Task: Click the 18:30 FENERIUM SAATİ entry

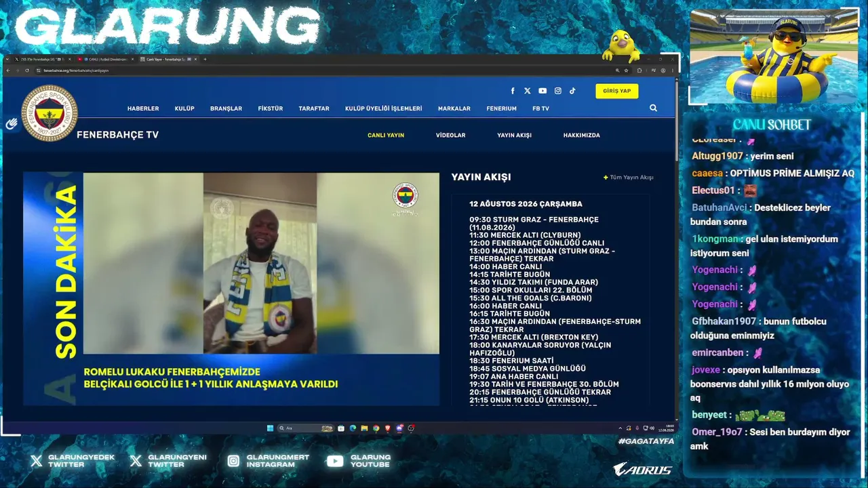Action: pos(511,361)
